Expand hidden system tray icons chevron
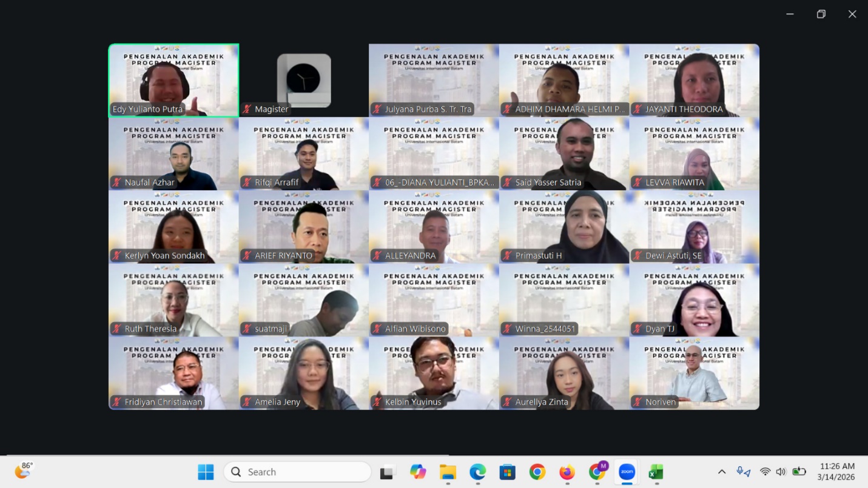868x488 pixels. pyautogui.click(x=722, y=472)
